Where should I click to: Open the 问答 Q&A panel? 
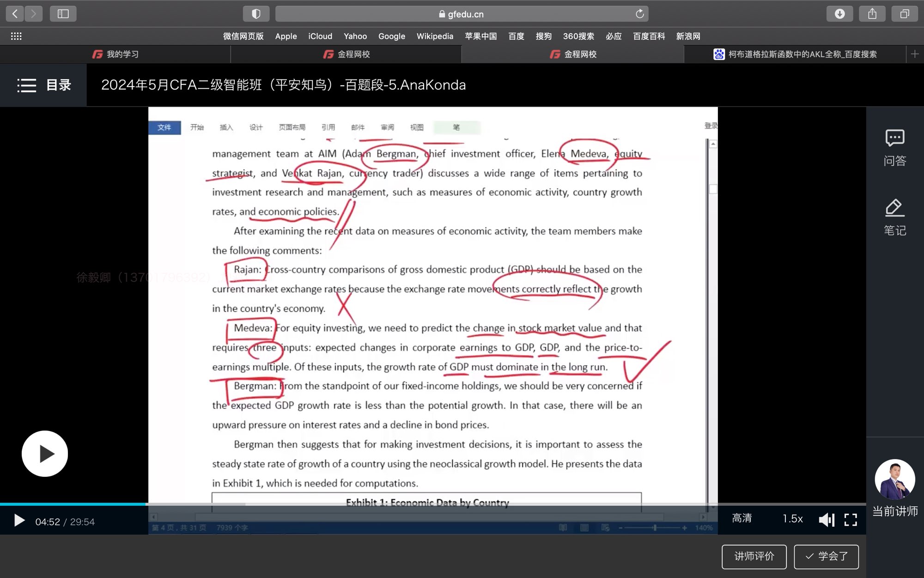point(895,148)
